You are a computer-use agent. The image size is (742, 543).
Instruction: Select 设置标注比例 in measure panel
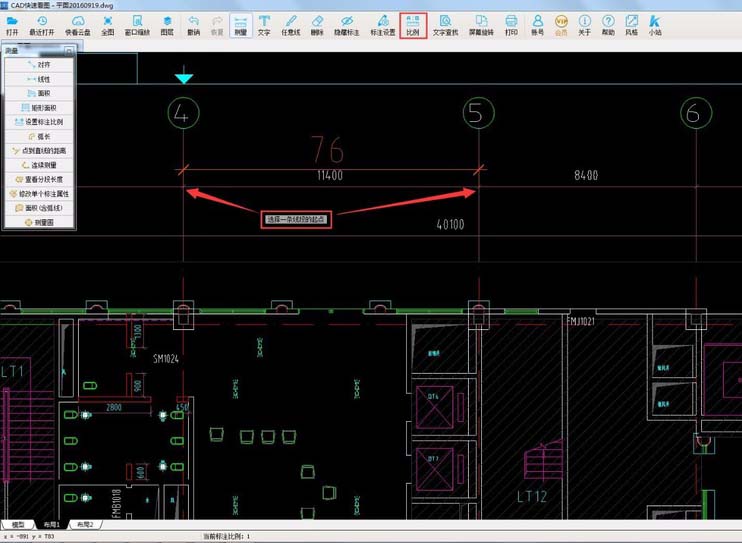pos(39,122)
